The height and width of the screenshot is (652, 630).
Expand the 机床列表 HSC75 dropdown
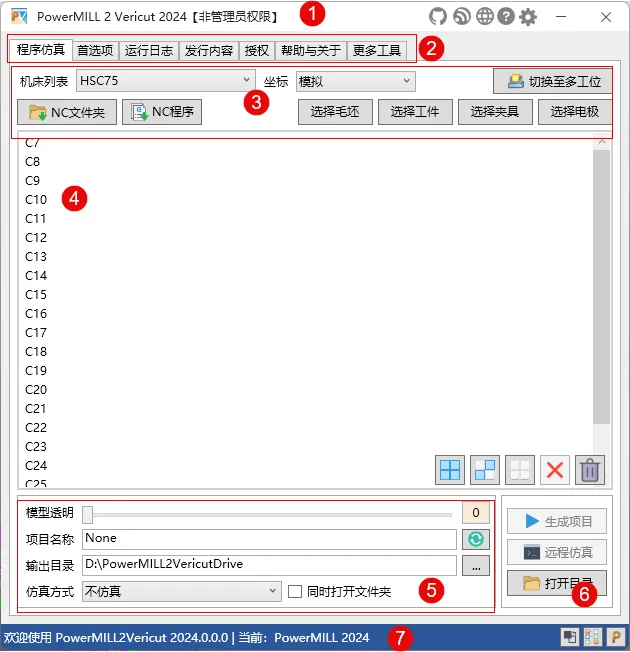pos(166,80)
